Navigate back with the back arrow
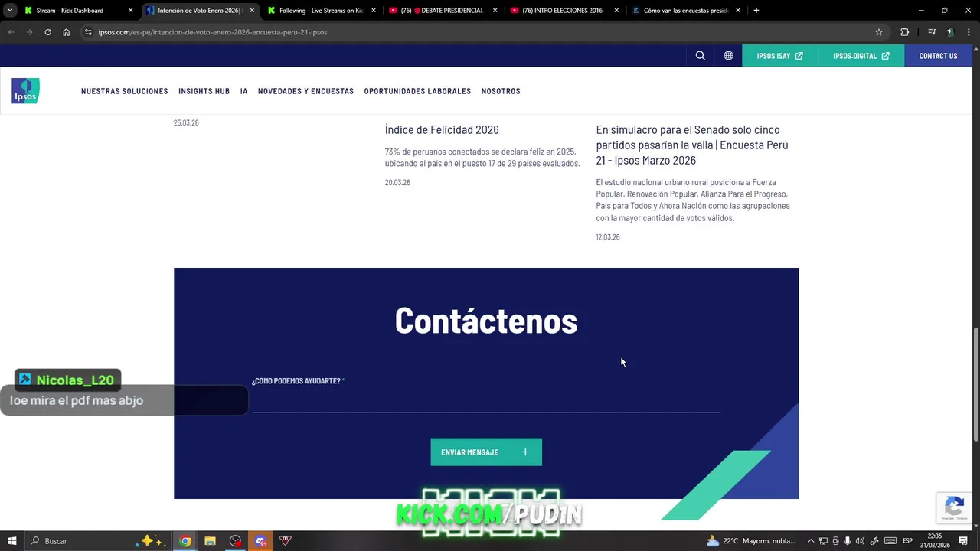980x551 pixels. 11,32
